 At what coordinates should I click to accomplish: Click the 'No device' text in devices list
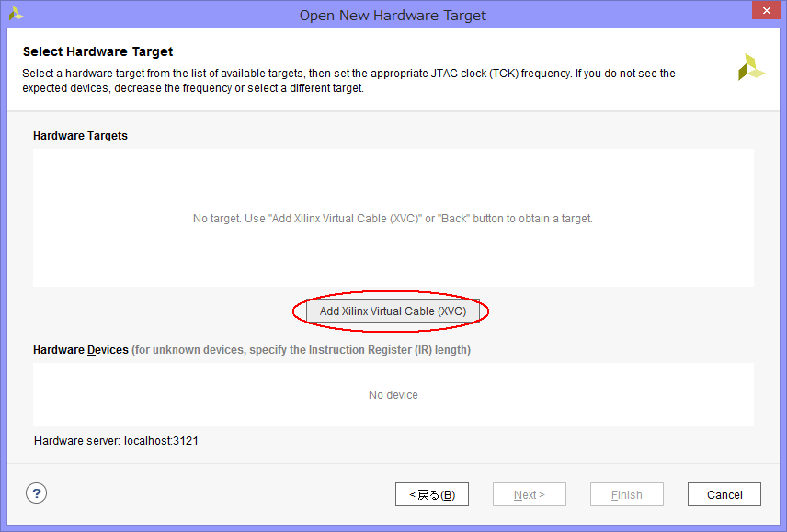pyautogui.click(x=393, y=395)
